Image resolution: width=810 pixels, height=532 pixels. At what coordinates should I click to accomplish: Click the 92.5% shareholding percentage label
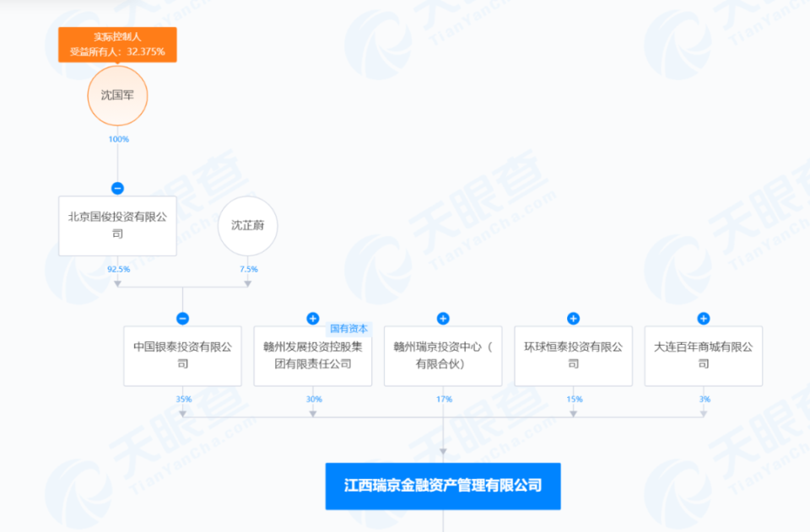(x=118, y=269)
